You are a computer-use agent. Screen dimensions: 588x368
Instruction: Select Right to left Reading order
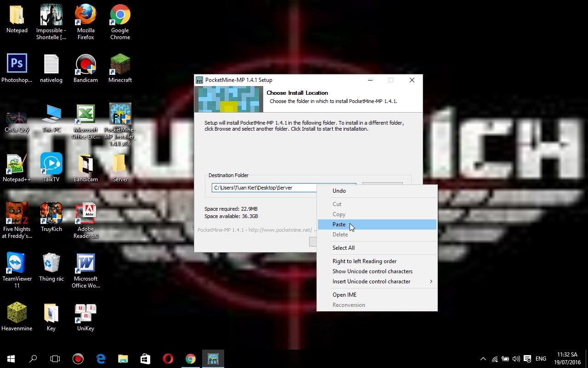click(x=377, y=261)
